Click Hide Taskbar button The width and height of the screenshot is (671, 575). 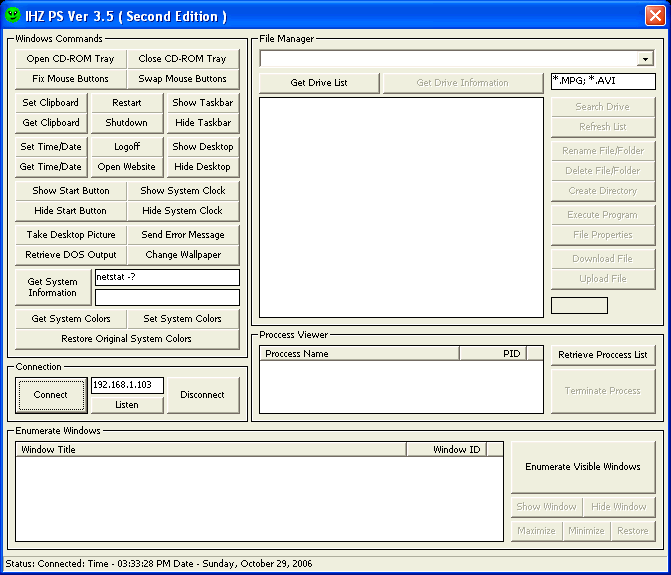pyautogui.click(x=202, y=123)
